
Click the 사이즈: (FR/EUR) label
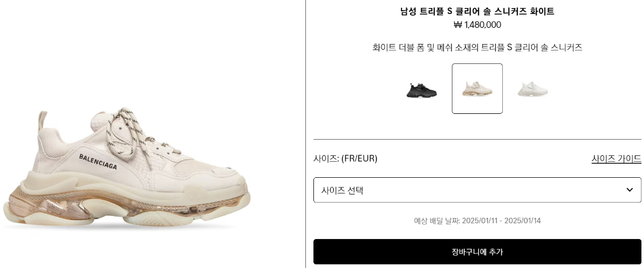pos(345,158)
